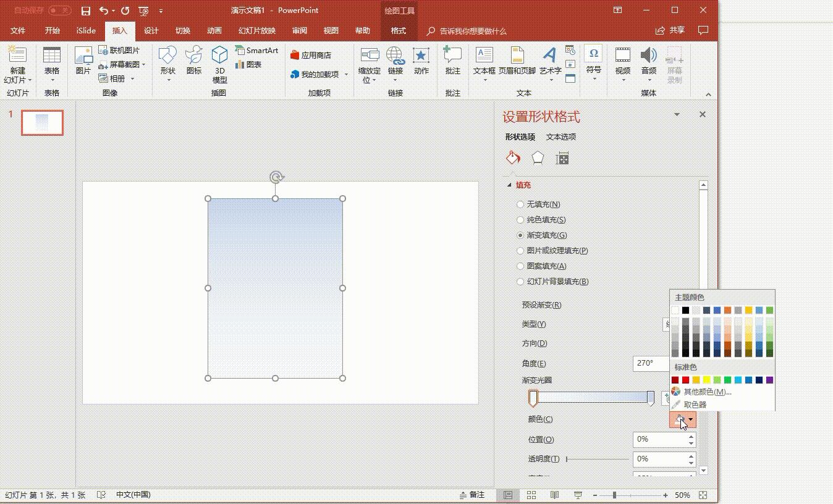Viewport: 833px width, 504px height.
Task: Select the effects pentagon icon in the pane
Action: pyautogui.click(x=537, y=157)
